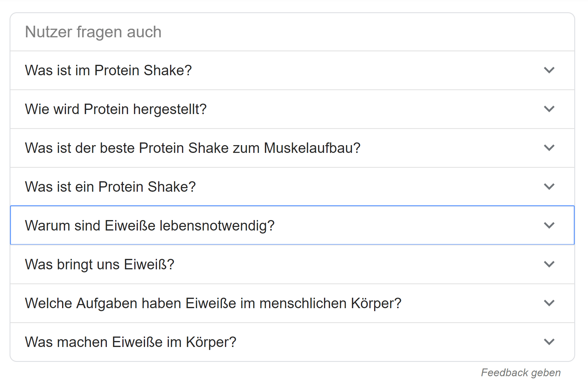Click chevron icon beside 'Was ist im Protein Shake?'
The width and height of the screenshot is (588, 384).
coord(549,70)
